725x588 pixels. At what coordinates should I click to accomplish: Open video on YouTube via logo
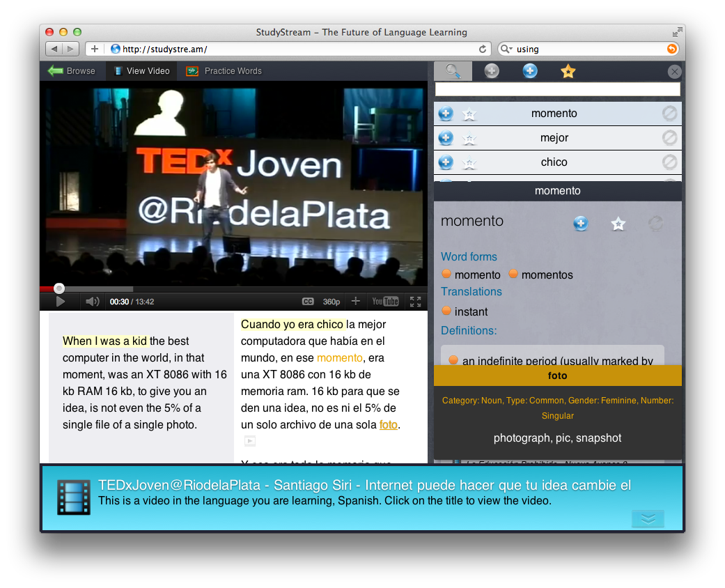[385, 302]
